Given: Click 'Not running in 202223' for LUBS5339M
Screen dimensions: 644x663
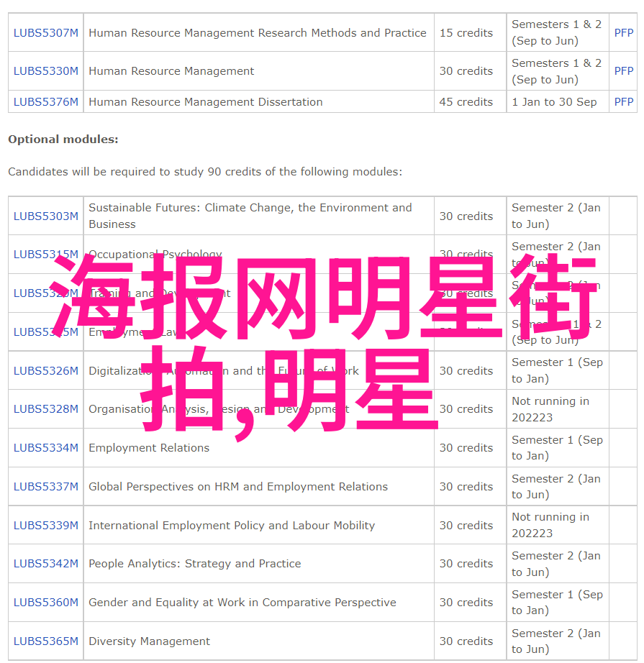Looking at the screenshot, I should coord(550,525).
